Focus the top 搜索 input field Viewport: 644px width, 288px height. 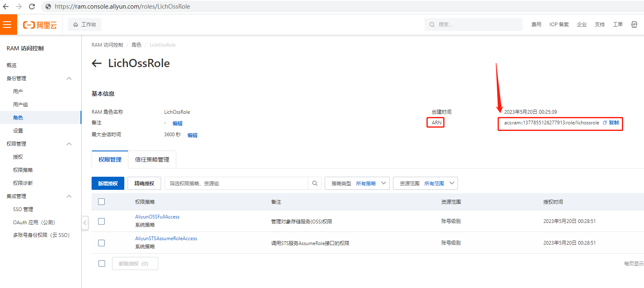click(473, 25)
